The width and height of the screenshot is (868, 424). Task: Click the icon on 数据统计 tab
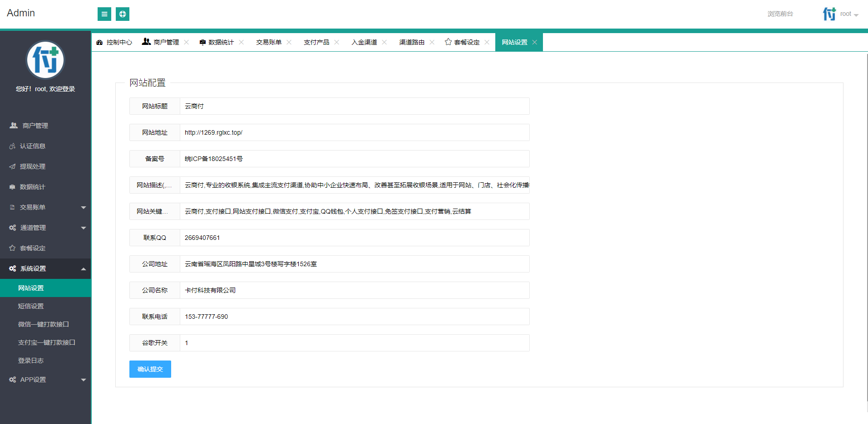coord(202,42)
